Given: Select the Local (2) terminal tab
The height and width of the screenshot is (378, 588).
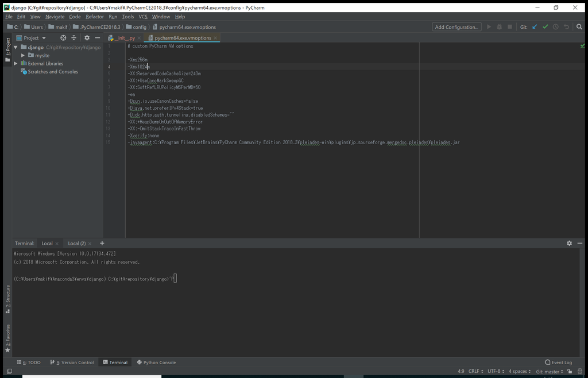Looking at the screenshot, I should 76,244.
